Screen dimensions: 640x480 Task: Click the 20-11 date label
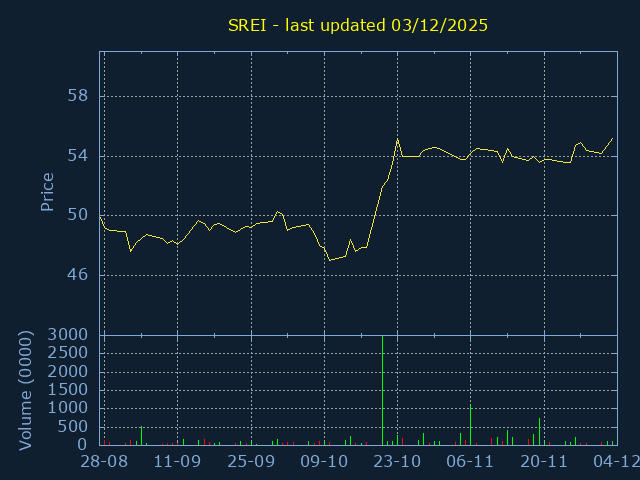(x=544, y=462)
